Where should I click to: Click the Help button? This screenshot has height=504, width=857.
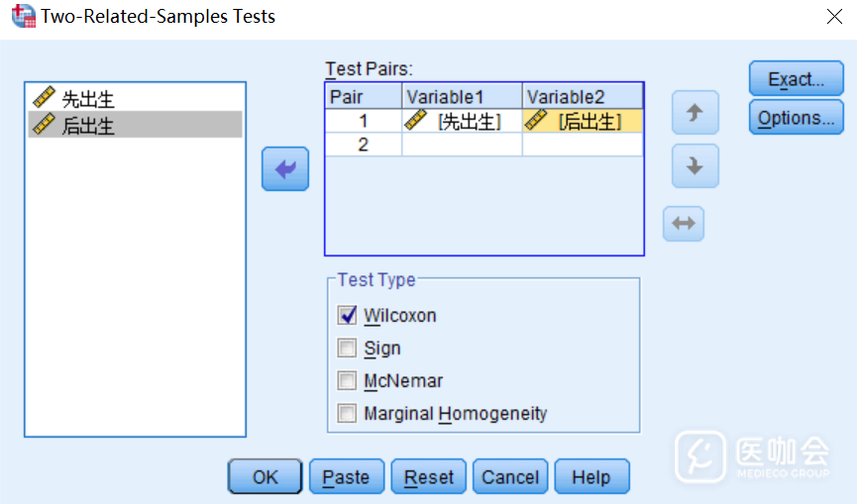591,477
